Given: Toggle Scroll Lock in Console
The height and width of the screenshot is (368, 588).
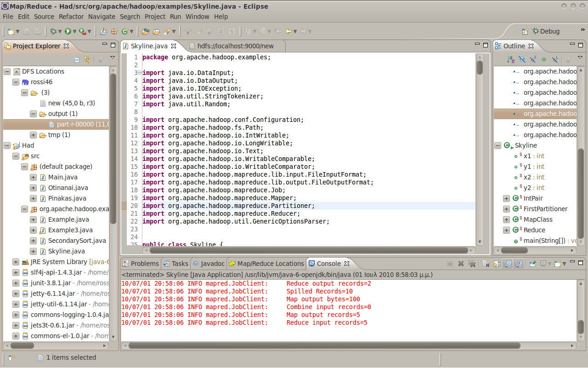Looking at the screenshot, I should coord(497,264).
